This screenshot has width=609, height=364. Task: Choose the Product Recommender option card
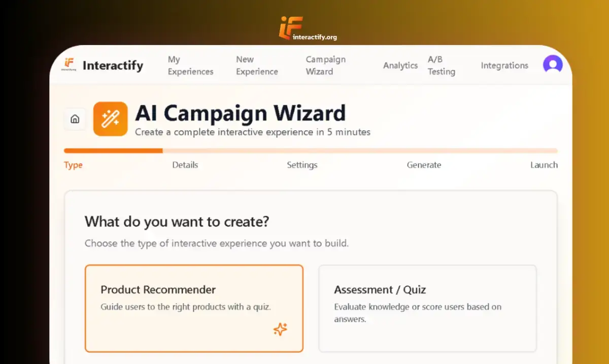[194, 308]
